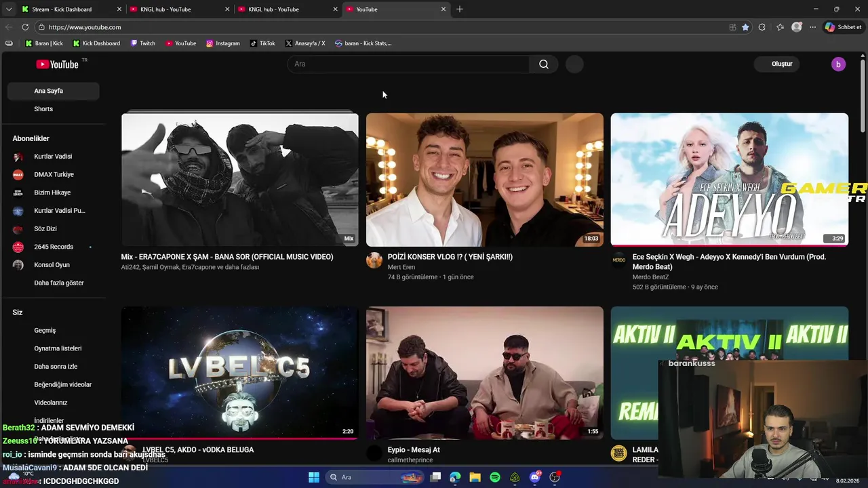Open the YouTube bookmark in bookmarks bar
Screen dimensions: 868x488
tap(181, 43)
